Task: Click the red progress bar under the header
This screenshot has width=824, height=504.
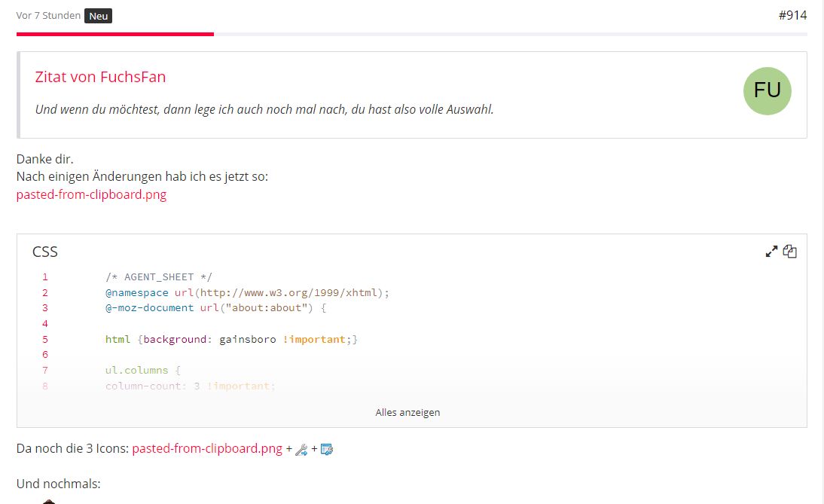Action: point(114,34)
